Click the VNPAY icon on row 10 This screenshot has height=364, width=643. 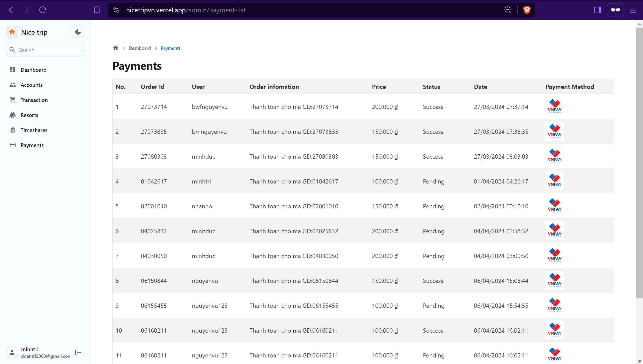pyautogui.click(x=555, y=330)
